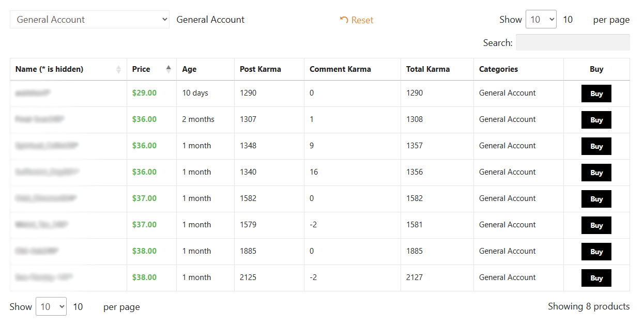Image resolution: width=644 pixels, height=326 pixels.
Task: Click the Reset link text
Action: [362, 20]
